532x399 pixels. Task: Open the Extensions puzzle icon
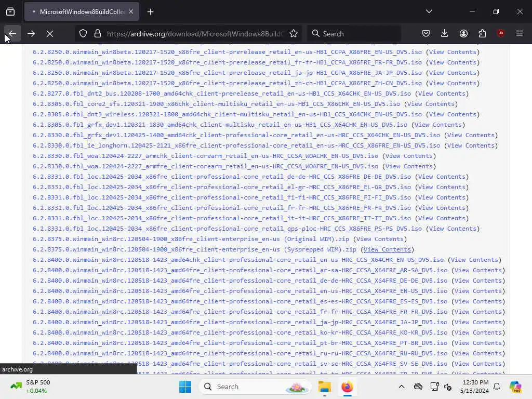482,34
